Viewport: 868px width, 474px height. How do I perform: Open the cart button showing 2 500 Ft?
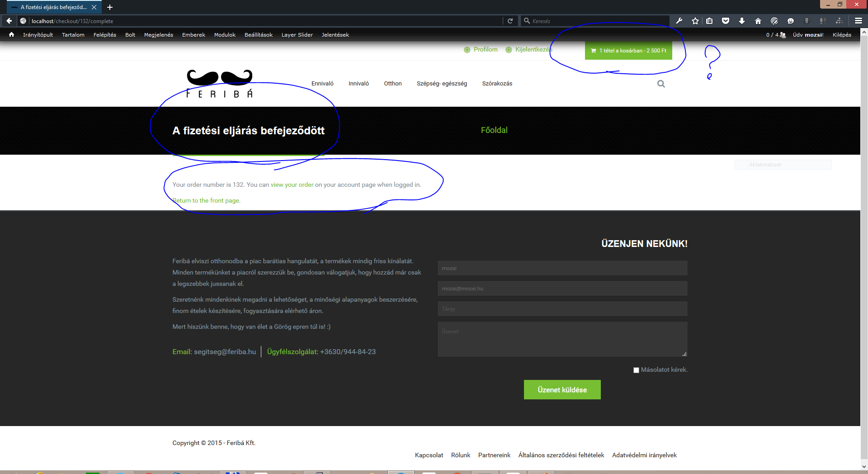[x=628, y=51]
